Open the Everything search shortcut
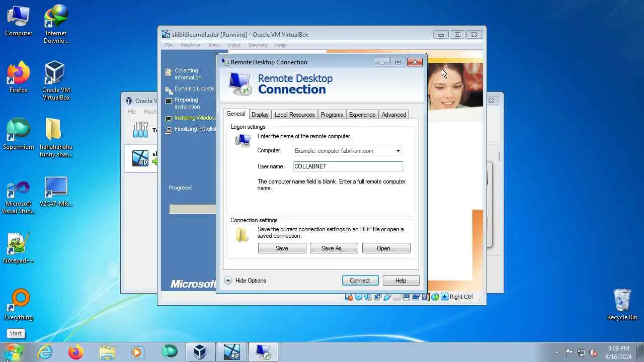This screenshot has width=644, height=362. coord(19,305)
